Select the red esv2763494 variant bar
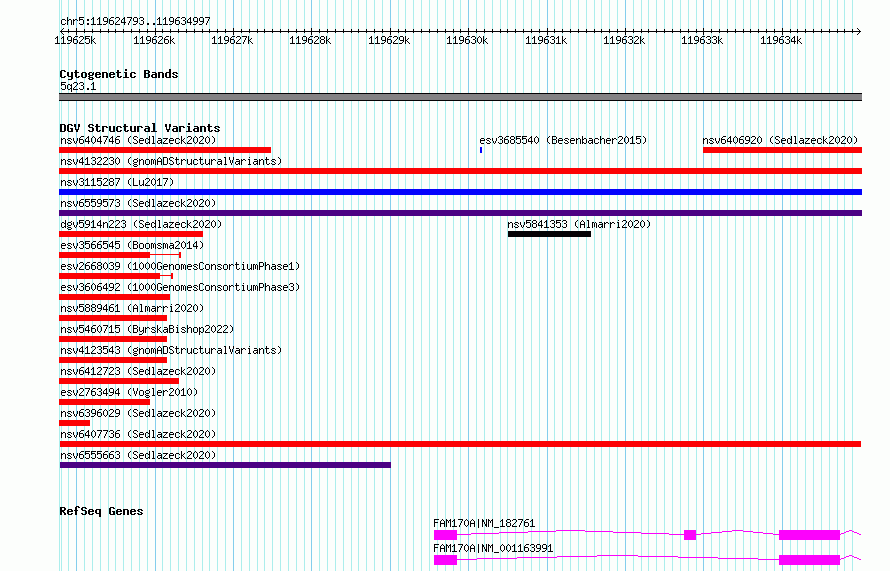Viewport: 890px width, 571px height. pos(104,402)
